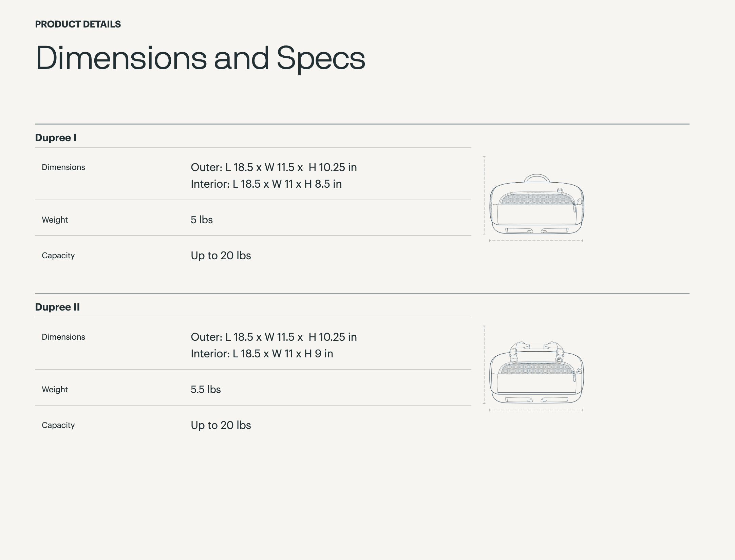
Task: Click Dupree II's Up to 20 lbs value
Action: point(221,425)
